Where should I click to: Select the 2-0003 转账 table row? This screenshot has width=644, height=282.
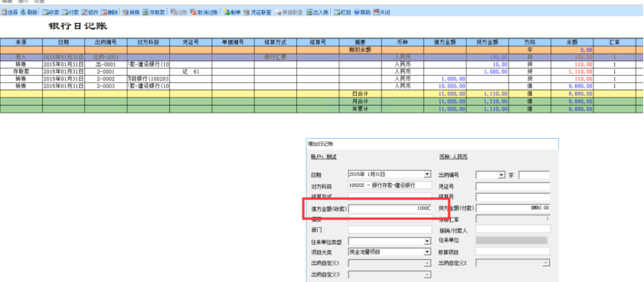tap(322, 86)
